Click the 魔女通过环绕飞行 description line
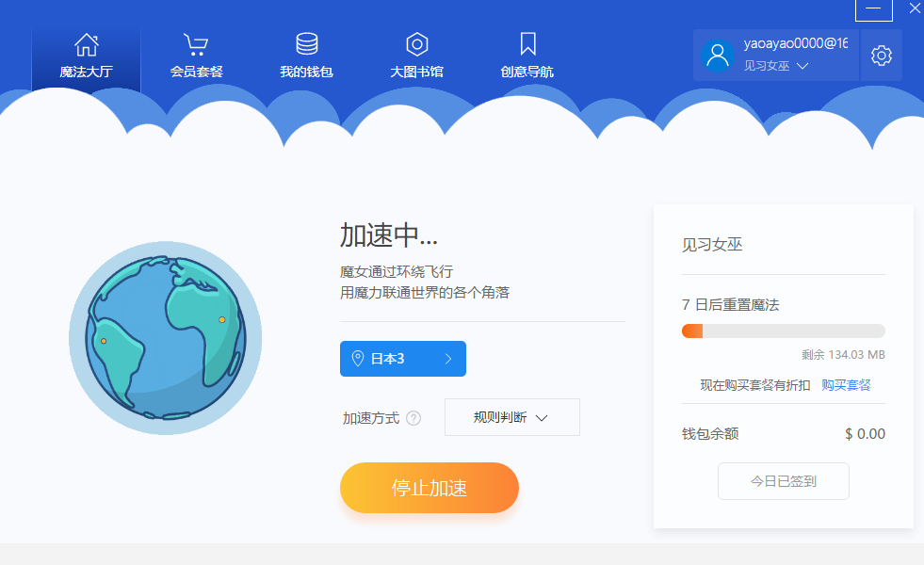The image size is (924, 565). tap(396, 271)
